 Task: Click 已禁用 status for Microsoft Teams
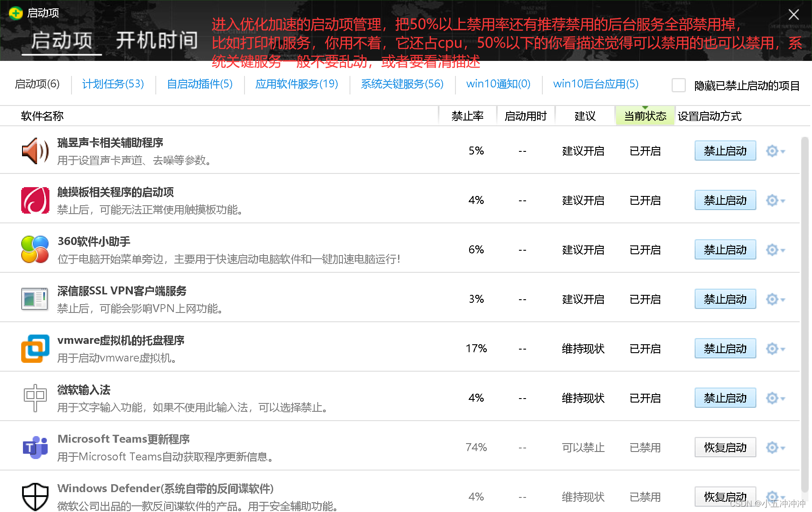pyautogui.click(x=645, y=448)
